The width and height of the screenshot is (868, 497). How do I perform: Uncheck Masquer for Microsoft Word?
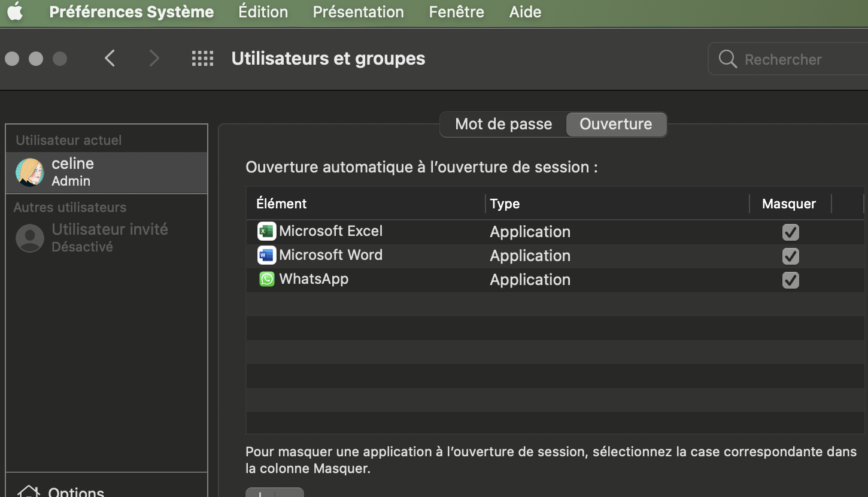coord(790,256)
